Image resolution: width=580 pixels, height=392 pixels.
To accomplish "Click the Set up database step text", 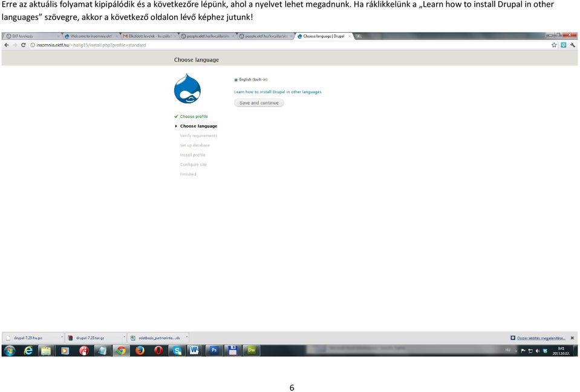I will tap(195, 145).
